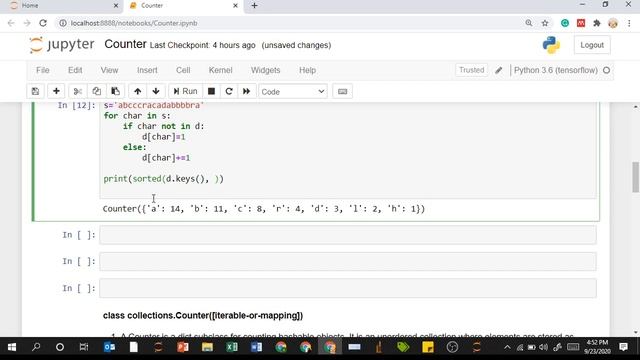Open the File menu
Image resolution: width=640 pixels, height=360 pixels.
tap(43, 70)
